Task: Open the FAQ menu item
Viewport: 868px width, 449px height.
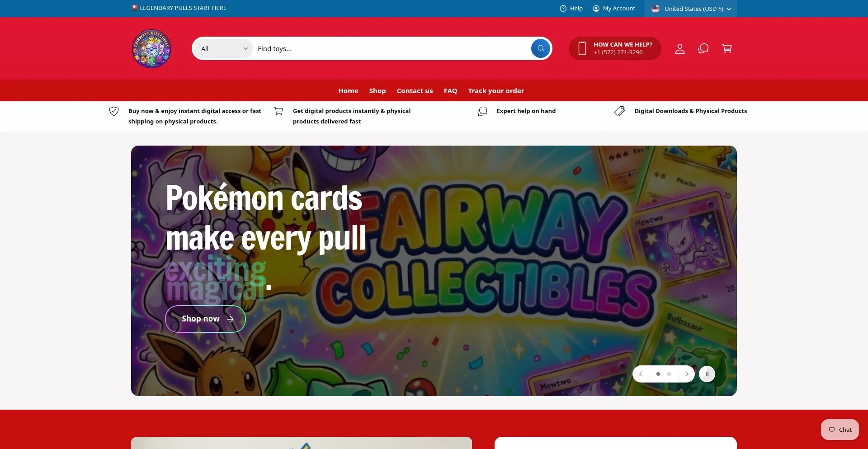Action: tap(450, 91)
